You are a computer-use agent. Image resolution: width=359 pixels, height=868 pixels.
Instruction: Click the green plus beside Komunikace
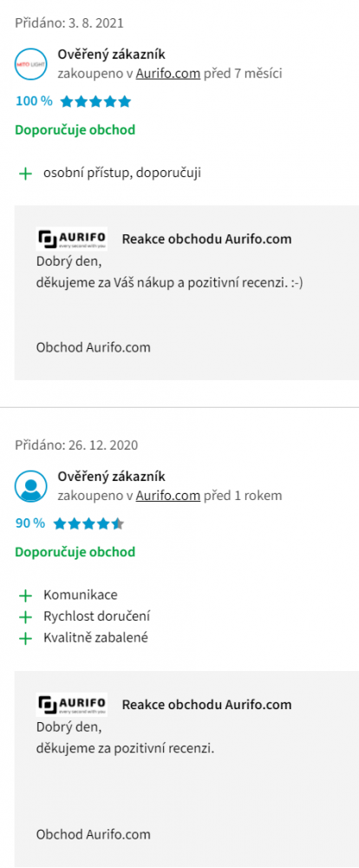(x=25, y=595)
